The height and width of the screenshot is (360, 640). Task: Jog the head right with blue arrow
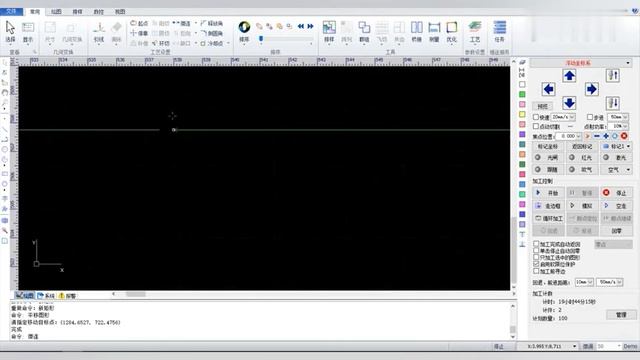(591, 89)
